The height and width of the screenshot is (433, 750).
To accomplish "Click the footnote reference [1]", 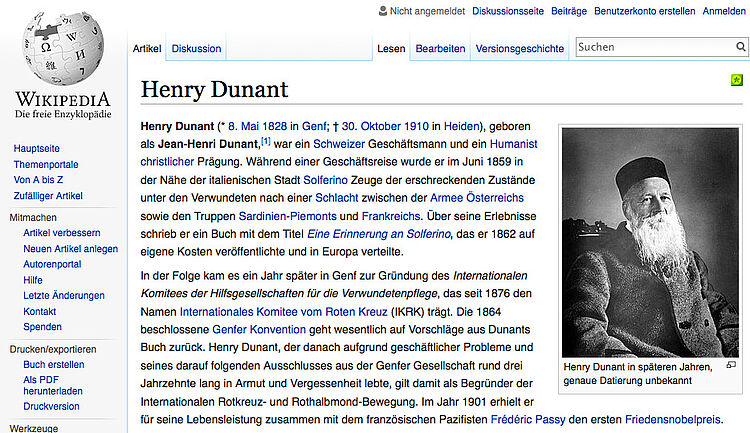I will [265, 142].
